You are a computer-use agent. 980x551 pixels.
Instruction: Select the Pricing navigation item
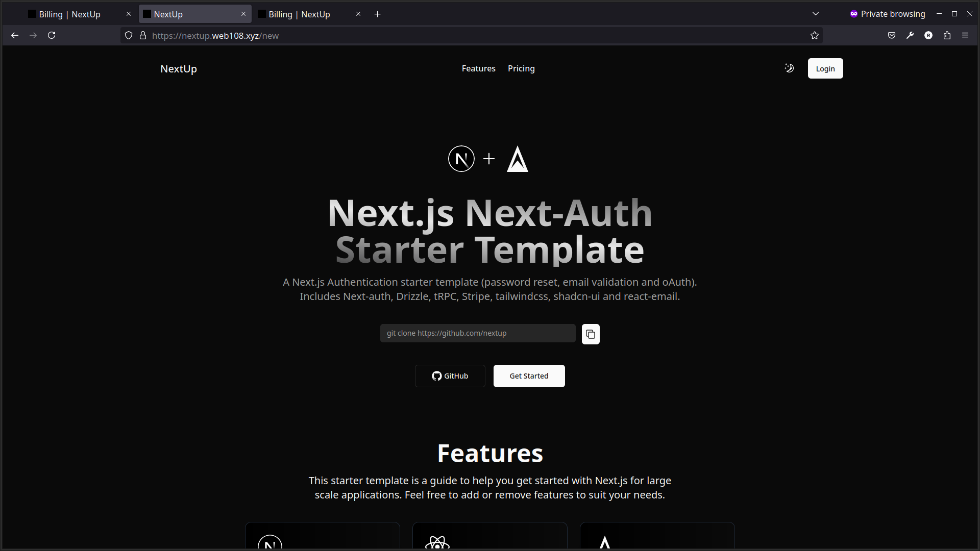(x=521, y=68)
